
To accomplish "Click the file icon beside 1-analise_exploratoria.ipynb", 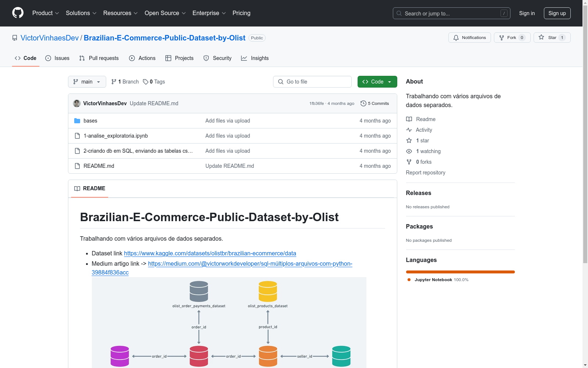I will 77,136.
